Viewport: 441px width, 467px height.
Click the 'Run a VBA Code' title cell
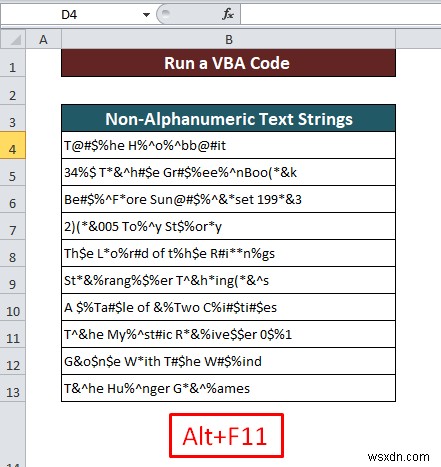pos(228,63)
